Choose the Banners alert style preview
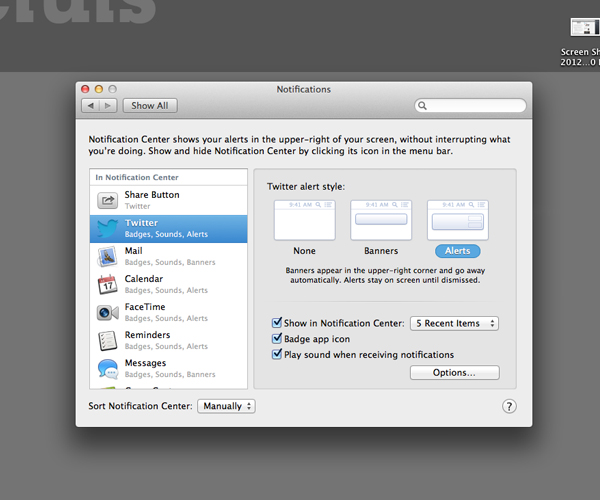This screenshot has height=500, width=600. tap(381, 220)
